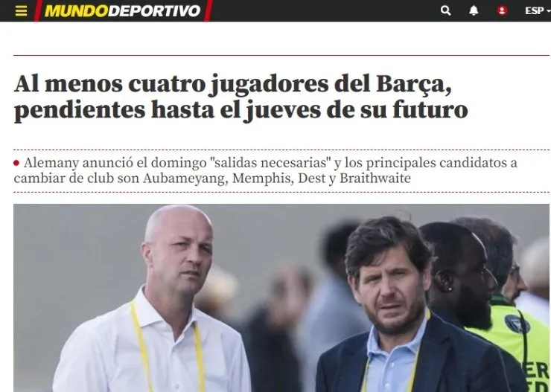Viewport: 551px width, 392px height.
Task: Click the man wearing the navy blazer
Action: click(x=404, y=309)
